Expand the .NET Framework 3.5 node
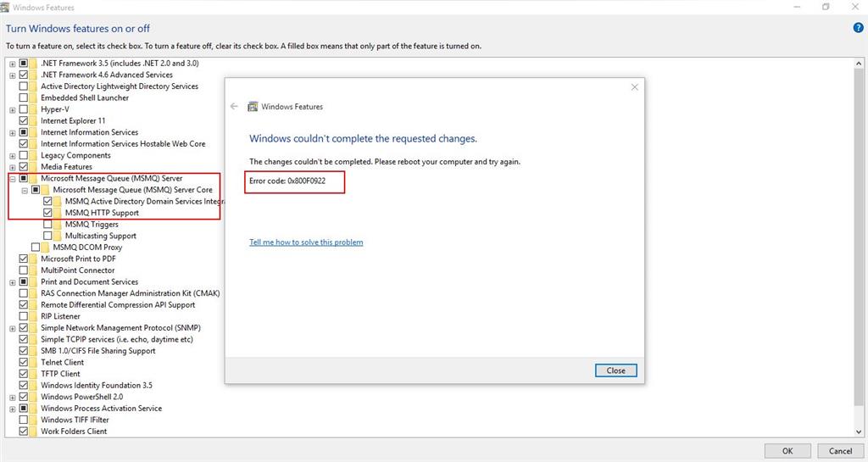Image resolution: width=868 pixels, height=462 pixels. click(12, 64)
